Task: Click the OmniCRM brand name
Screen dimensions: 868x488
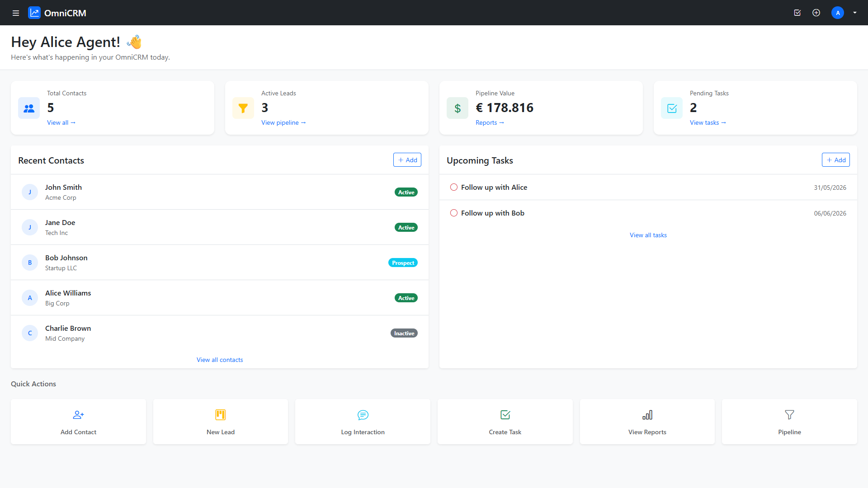Action: [x=65, y=13]
